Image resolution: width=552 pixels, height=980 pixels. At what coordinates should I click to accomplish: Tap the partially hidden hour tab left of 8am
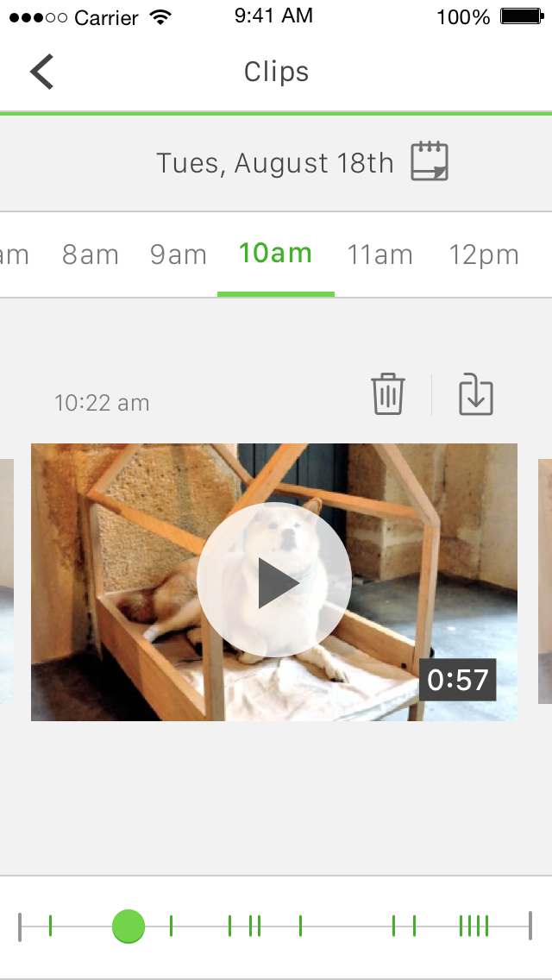(15, 255)
